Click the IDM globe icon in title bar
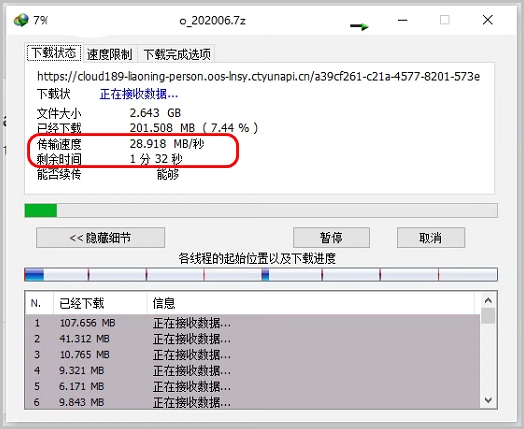 [x=21, y=20]
